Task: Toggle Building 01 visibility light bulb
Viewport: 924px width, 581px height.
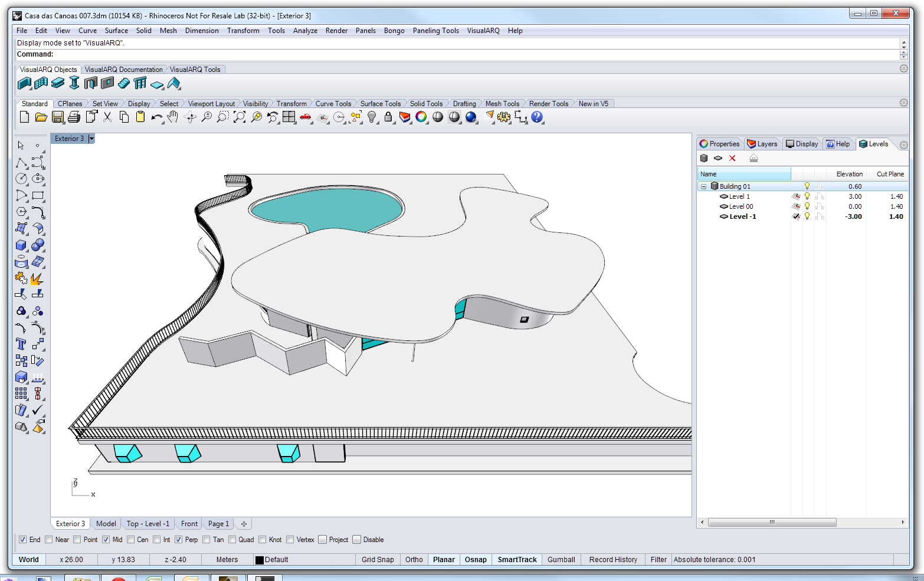Action: coord(807,186)
